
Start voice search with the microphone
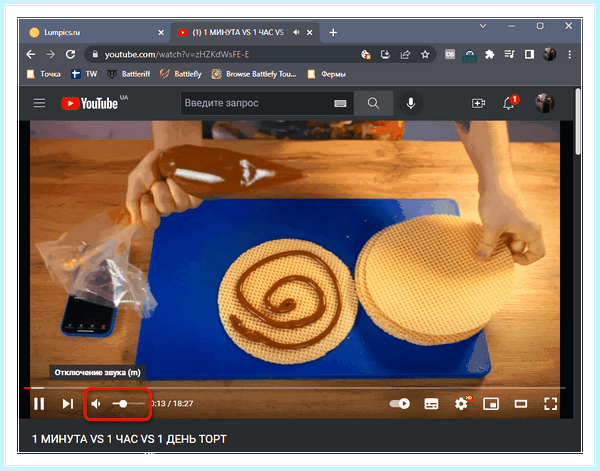pyautogui.click(x=411, y=103)
